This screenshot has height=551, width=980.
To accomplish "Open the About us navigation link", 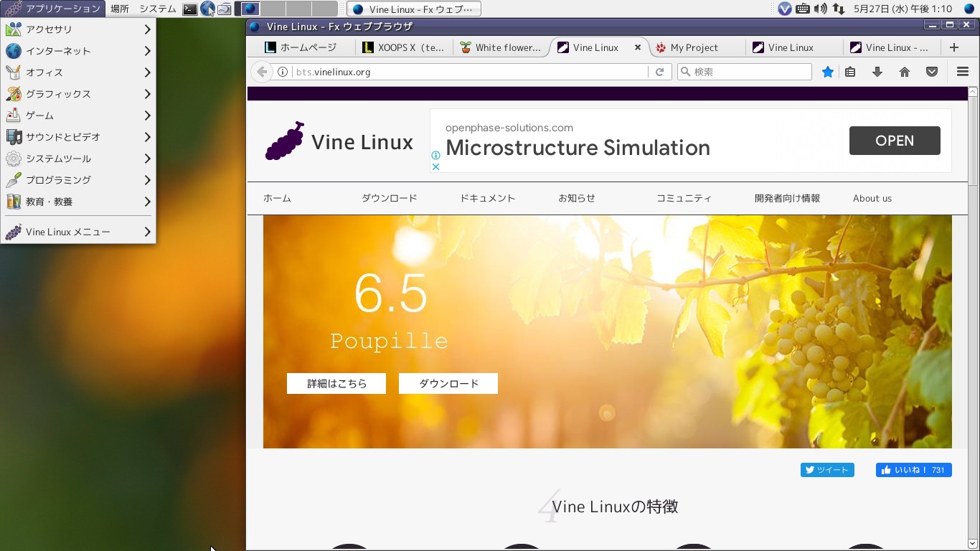I will tap(872, 199).
